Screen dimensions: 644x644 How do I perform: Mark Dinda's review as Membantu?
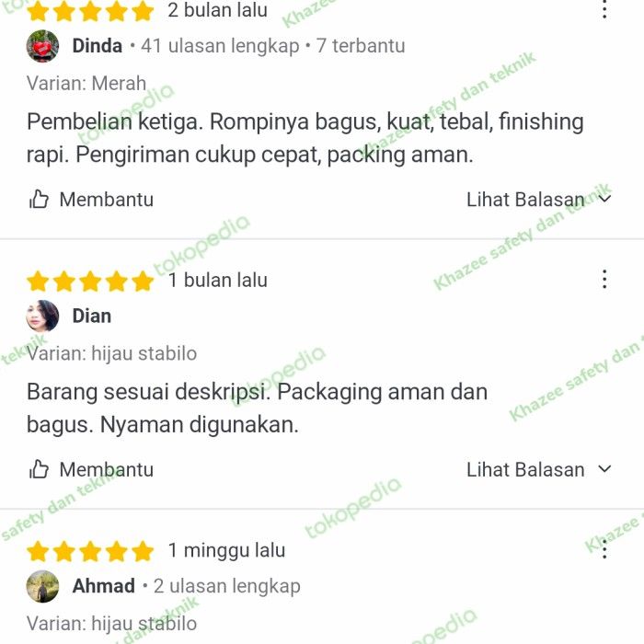click(91, 200)
